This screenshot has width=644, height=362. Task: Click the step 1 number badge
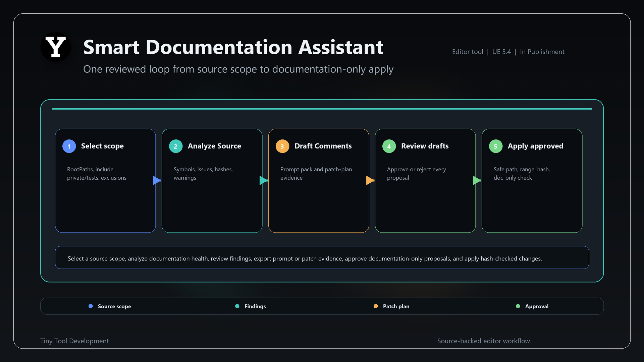[x=69, y=146]
